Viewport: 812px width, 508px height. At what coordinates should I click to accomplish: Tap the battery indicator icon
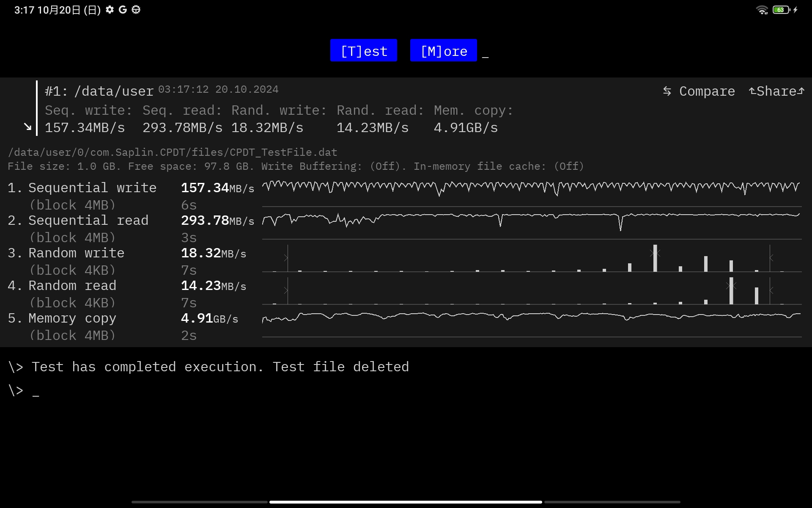[x=781, y=10]
